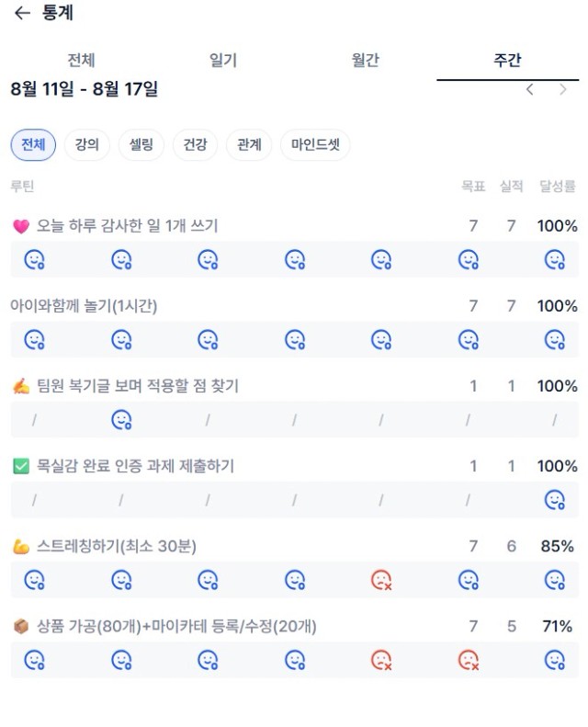
Task: Click the second red failed face in 상품 가공 row
Action: click(468, 660)
